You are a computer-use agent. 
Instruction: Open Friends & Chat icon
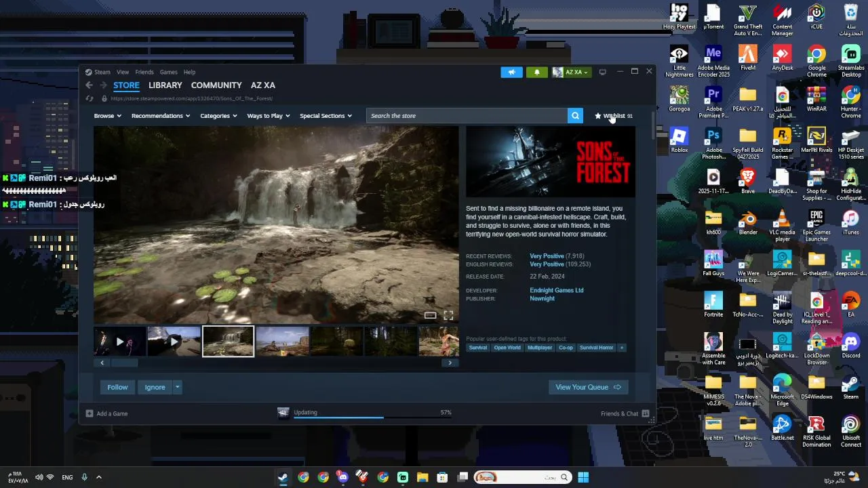click(646, 413)
